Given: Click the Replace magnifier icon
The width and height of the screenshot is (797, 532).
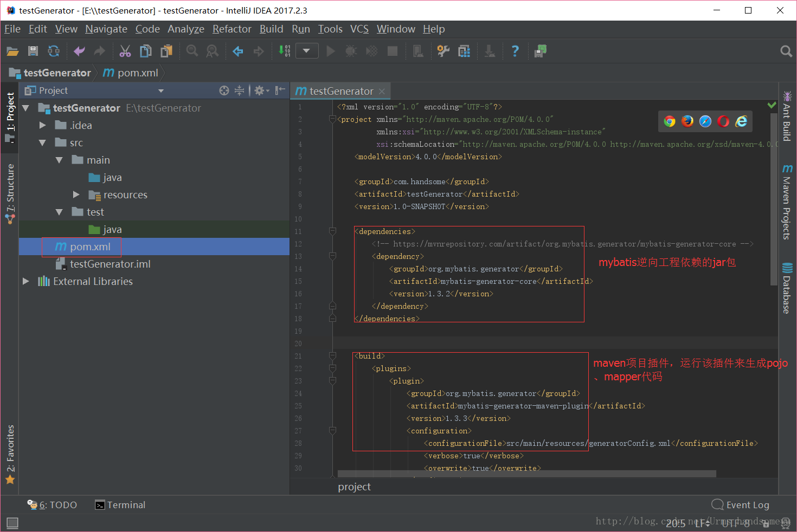Looking at the screenshot, I should [213, 51].
